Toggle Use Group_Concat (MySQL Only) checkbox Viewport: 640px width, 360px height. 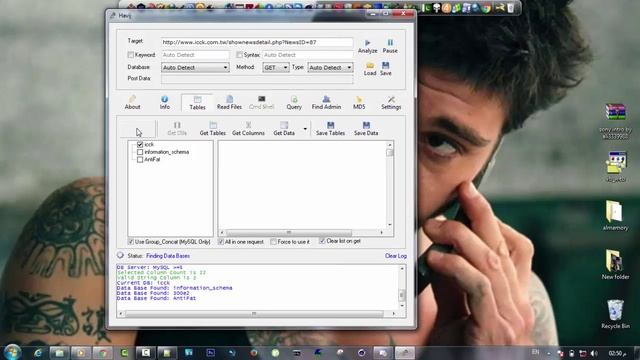tap(131, 242)
